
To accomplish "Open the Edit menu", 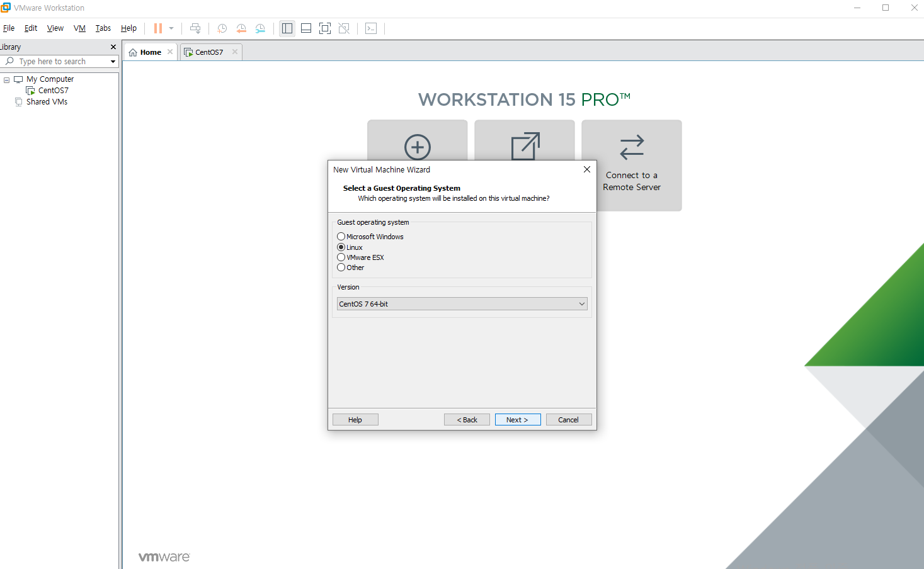I will [31, 28].
